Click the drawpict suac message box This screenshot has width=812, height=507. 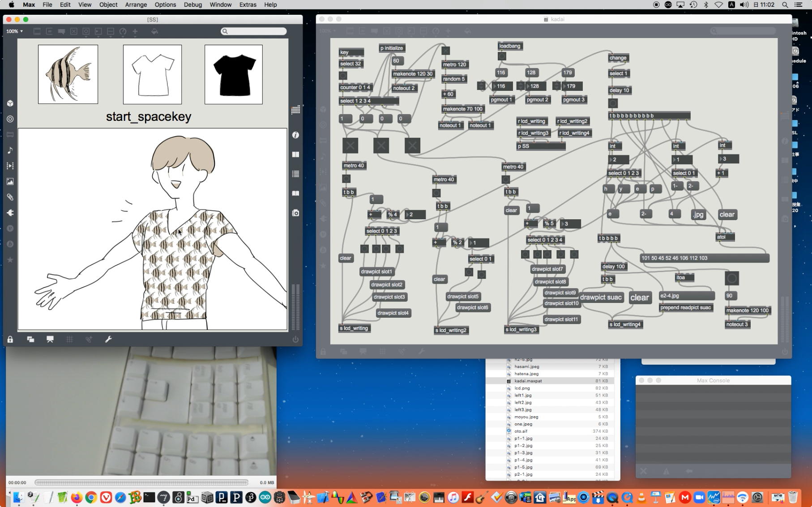point(600,297)
